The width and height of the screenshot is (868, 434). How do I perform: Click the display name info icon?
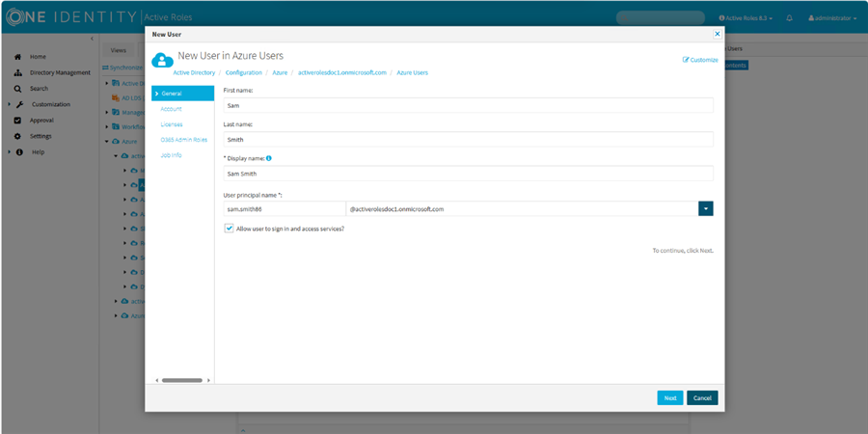coord(268,158)
